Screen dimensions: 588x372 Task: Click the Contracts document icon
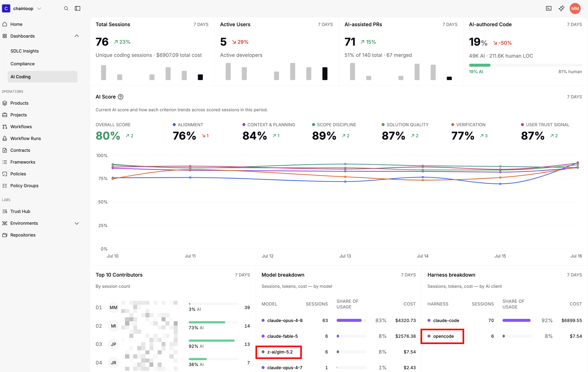(x=5, y=150)
